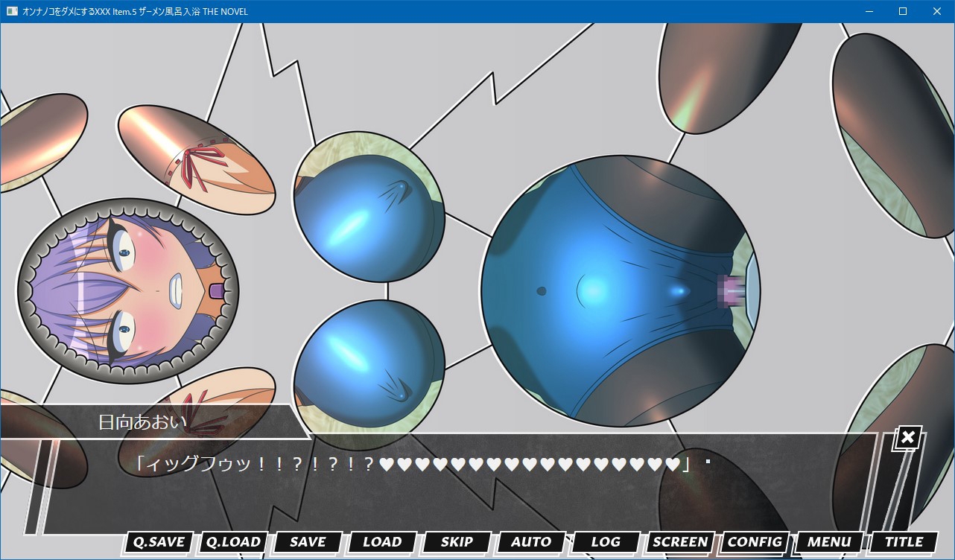Click the application icon in title bar
The width and height of the screenshot is (955, 560).
point(12,11)
